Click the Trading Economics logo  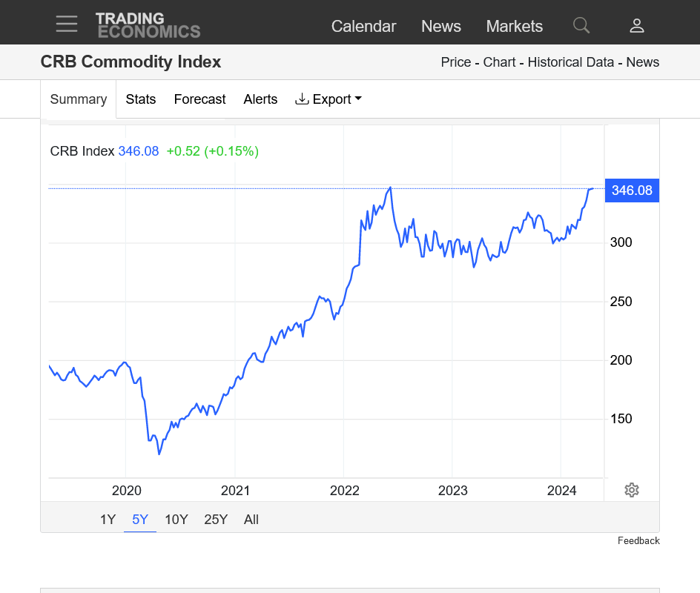point(148,24)
